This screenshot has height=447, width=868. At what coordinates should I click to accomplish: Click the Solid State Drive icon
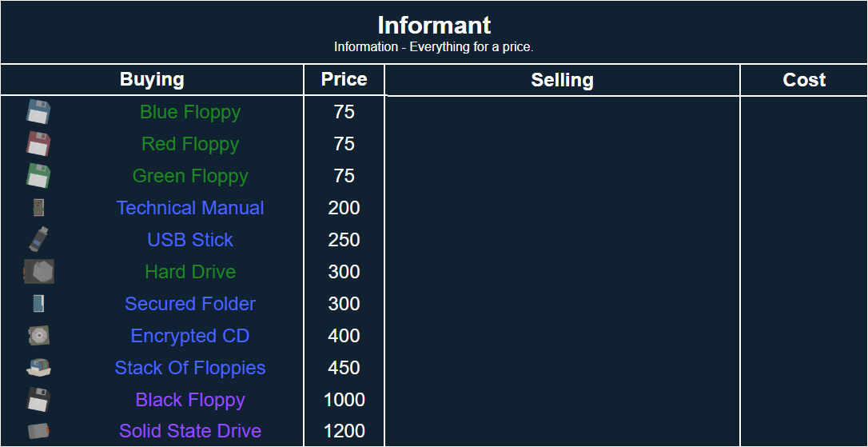coord(38,431)
